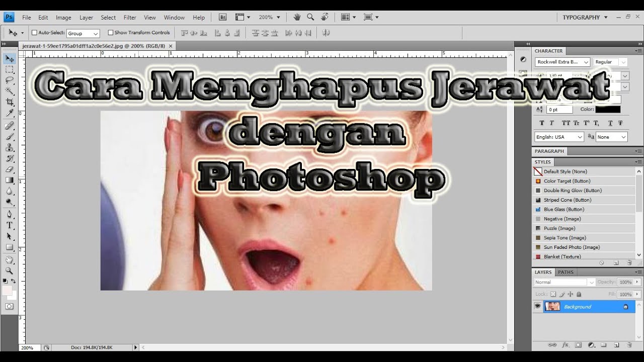Apply Sepia Tone (Image) style
Image resolution: width=644 pixels, height=362 pixels.
pos(584,238)
